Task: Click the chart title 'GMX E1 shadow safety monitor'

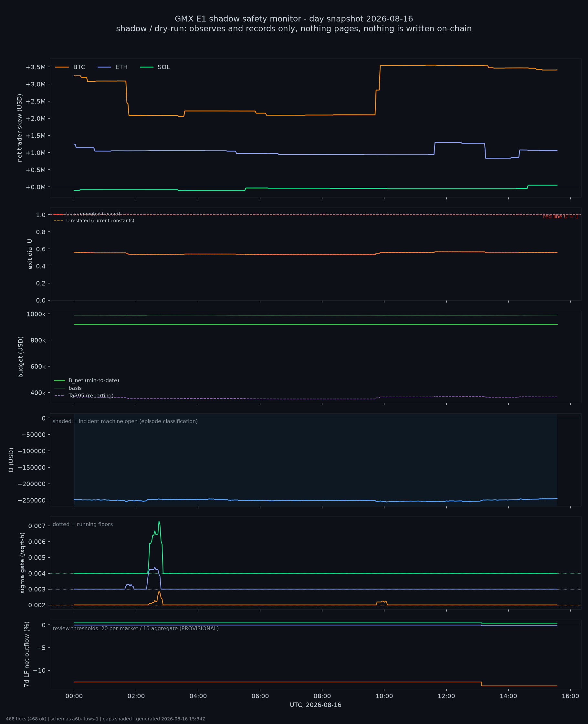Action: 294,19
